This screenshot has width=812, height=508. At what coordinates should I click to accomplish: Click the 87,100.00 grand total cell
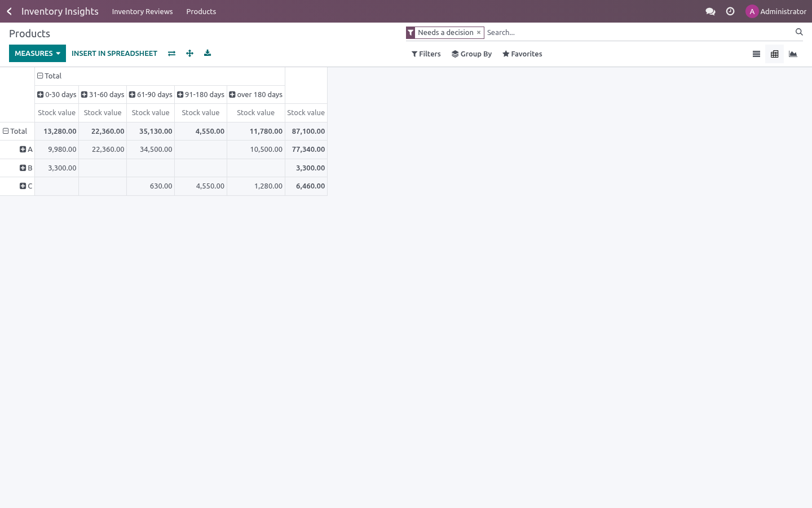pos(306,132)
